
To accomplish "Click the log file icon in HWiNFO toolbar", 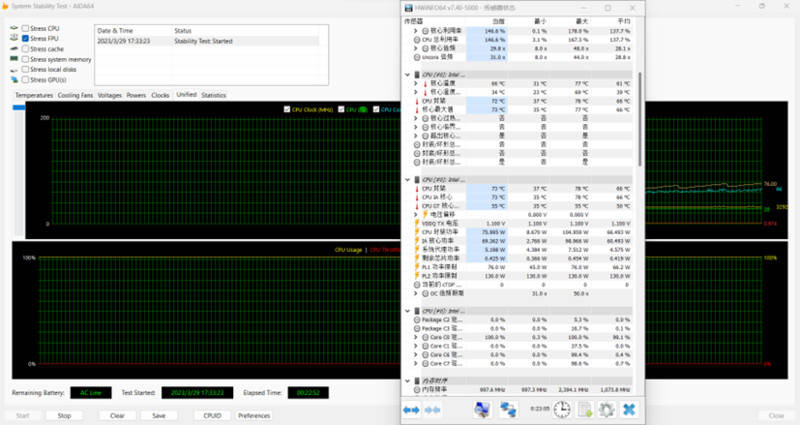I will tap(585, 409).
